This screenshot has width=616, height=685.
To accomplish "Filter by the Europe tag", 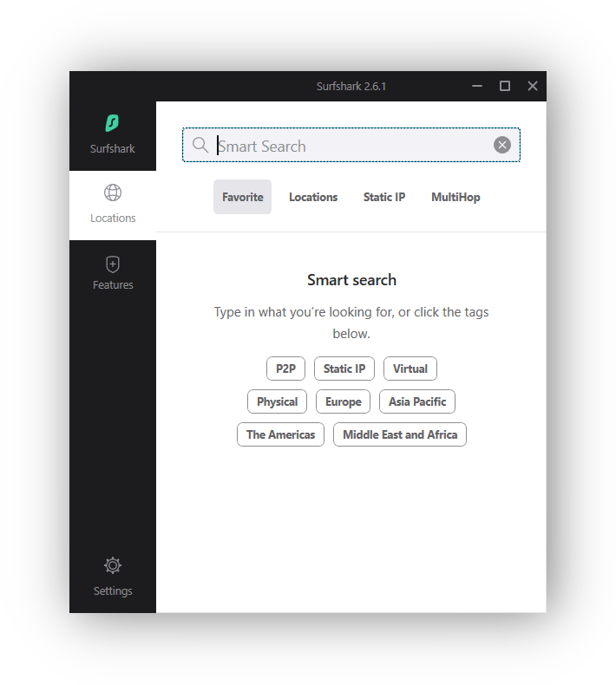I will pyautogui.click(x=344, y=401).
